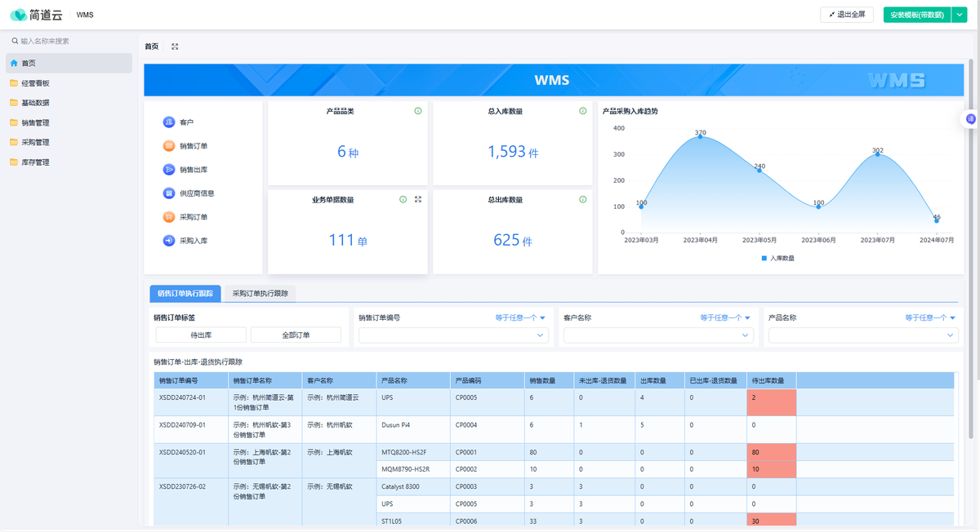Image resolution: width=980 pixels, height=532 pixels.
Task: Click the 输入名称来搜索 search field
Action: (69, 41)
